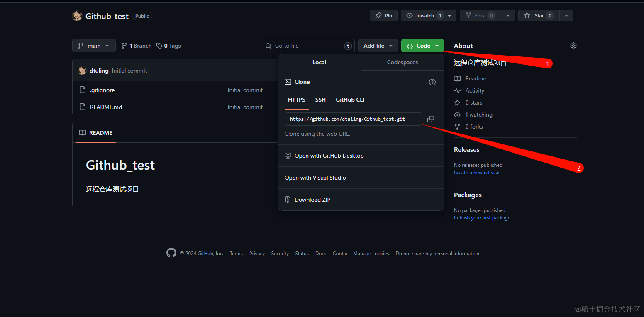Click the dtuling commit author avatar

[x=82, y=71]
